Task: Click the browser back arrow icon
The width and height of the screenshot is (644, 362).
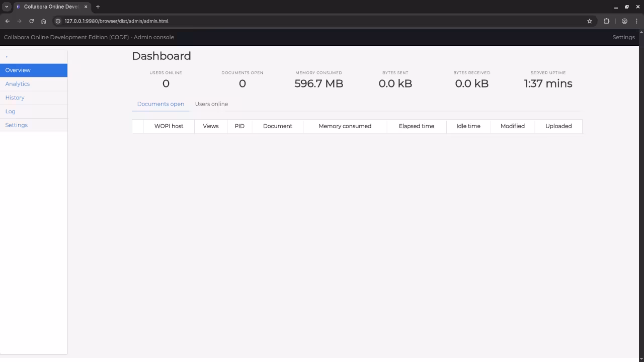Action: pyautogui.click(x=8, y=21)
